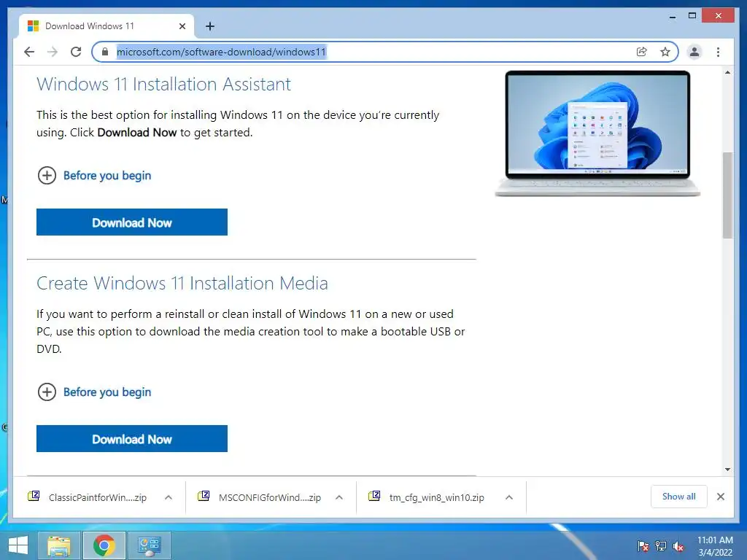Viewport: 747px width, 560px height.
Task: Show all downloads
Action: pyautogui.click(x=679, y=497)
